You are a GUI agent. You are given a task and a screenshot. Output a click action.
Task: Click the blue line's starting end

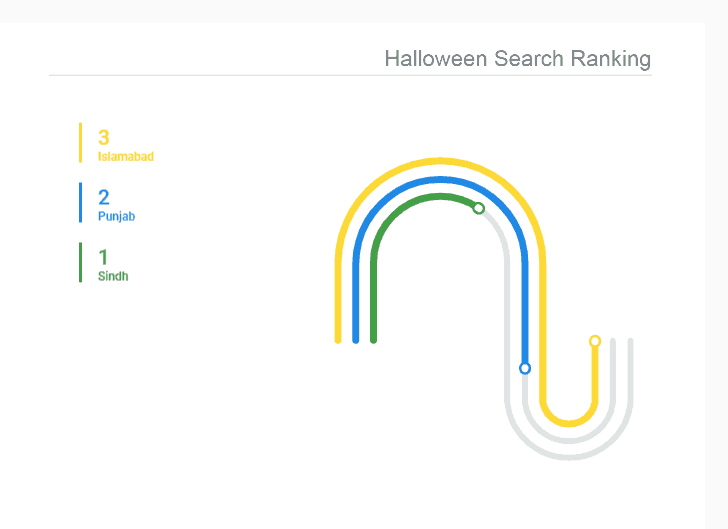tap(356, 339)
